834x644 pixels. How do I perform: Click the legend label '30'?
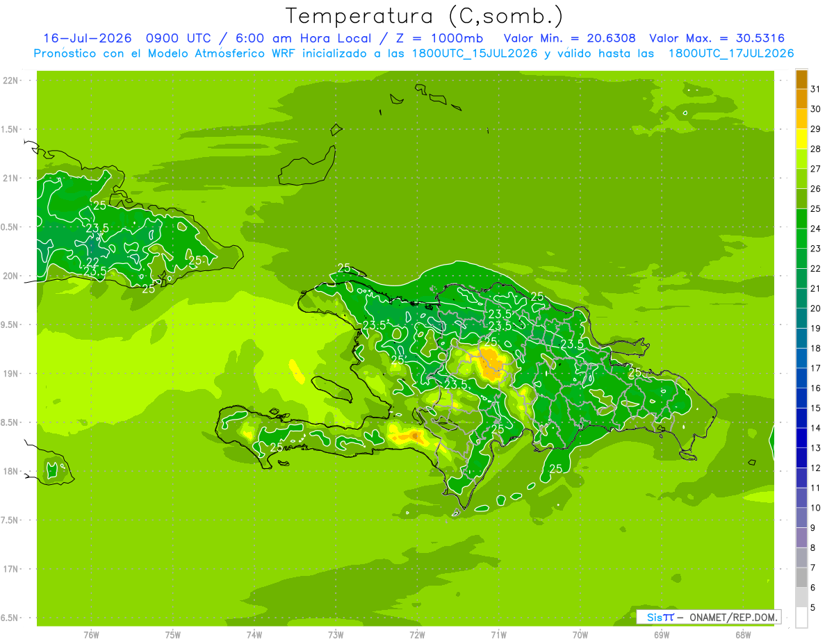pos(816,109)
